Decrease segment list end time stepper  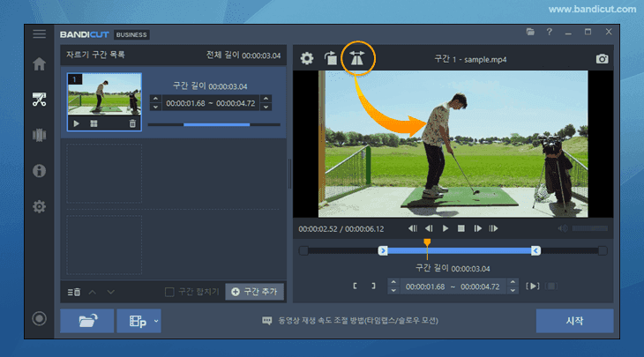pyautogui.click(x=266, y=108)
